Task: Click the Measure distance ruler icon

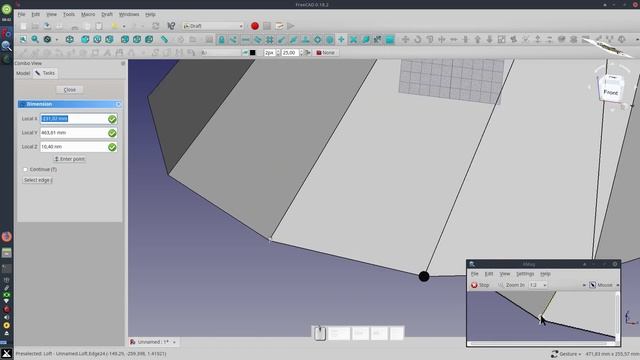Action: click(x=164, y=40)
